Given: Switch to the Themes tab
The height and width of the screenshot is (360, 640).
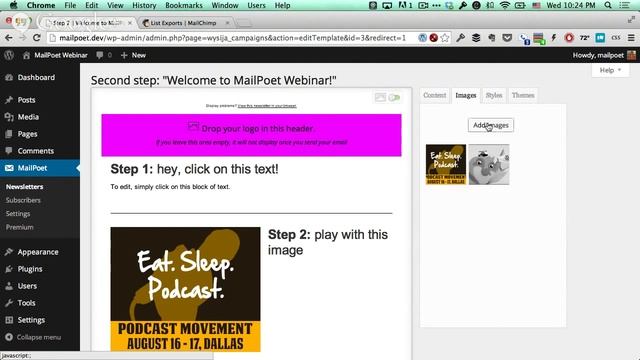Looking at the screenshot, I should [523, 95].
